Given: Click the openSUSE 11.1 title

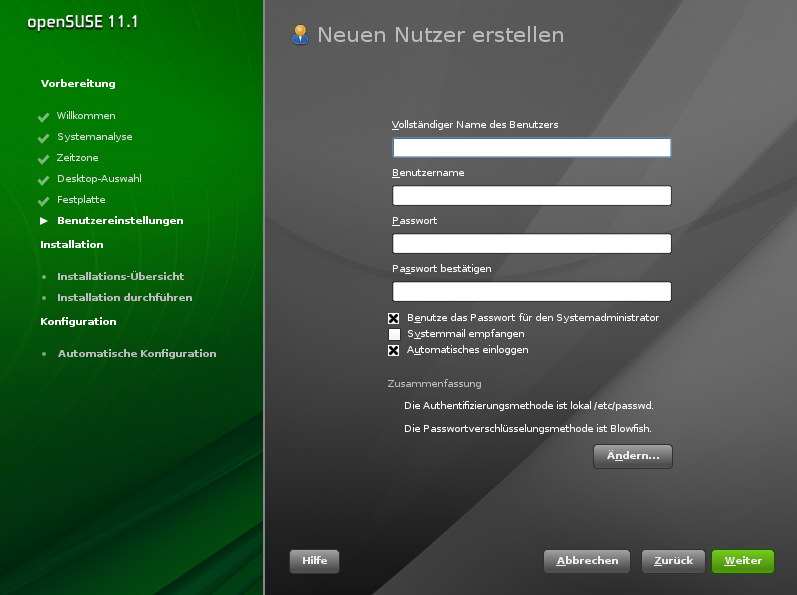Looking at the screenshot, I should [82, 22].
